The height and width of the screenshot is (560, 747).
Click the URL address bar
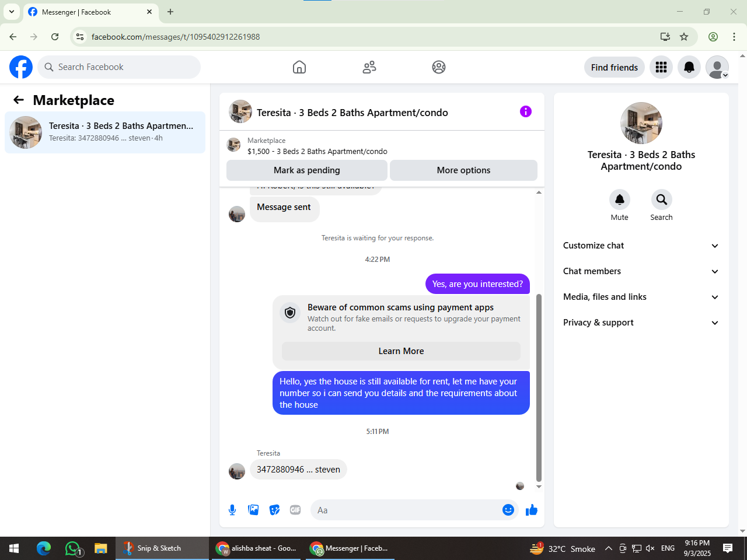(373, 37)
